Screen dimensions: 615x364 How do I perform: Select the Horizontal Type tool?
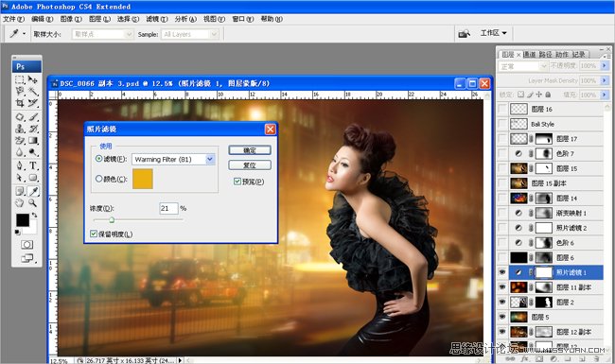33,165
